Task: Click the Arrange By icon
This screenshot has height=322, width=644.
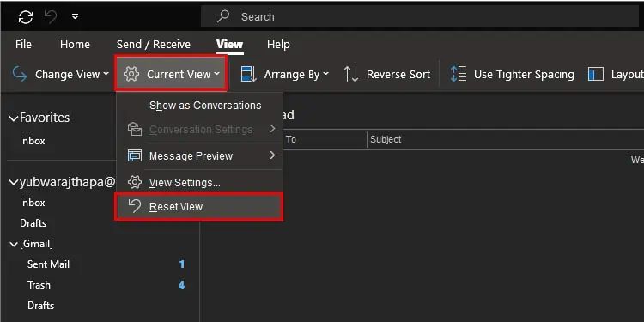Action: 248,75
